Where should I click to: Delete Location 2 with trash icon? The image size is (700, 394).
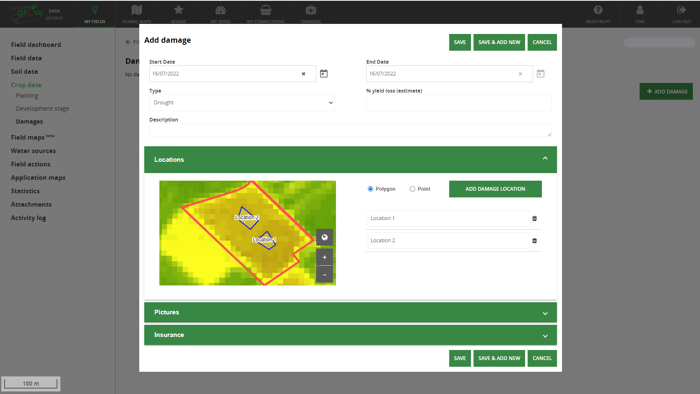click(534, 241)
